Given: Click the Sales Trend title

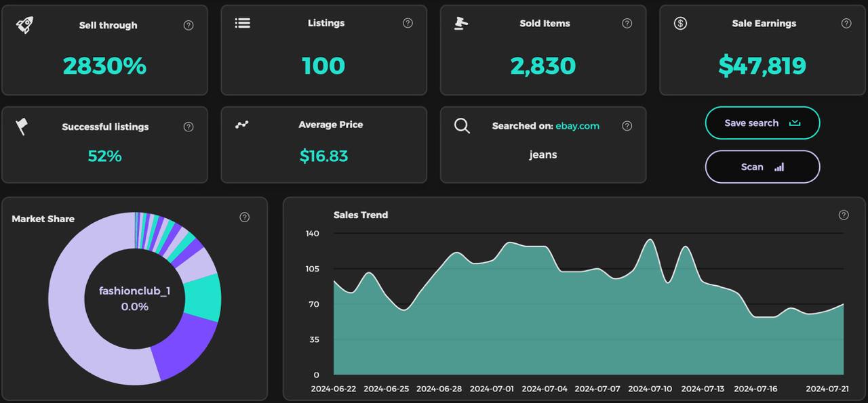Looking at the screenshot, I should [x=361, y=215].
